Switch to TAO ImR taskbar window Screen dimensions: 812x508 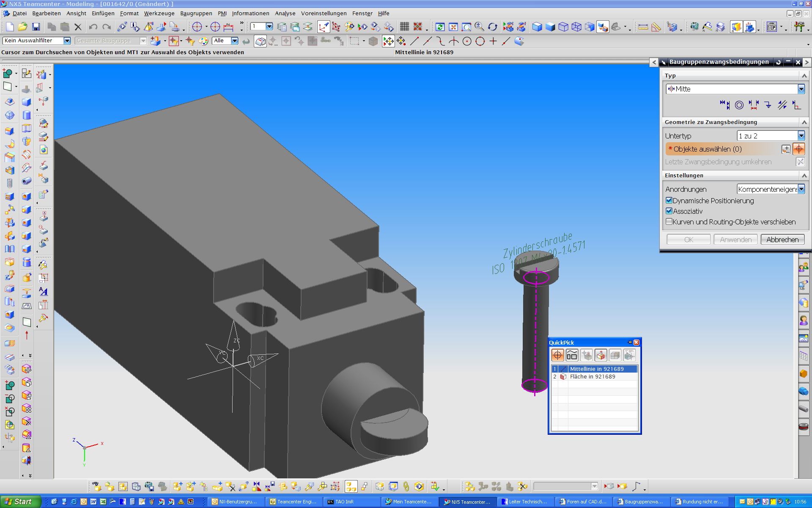tap(351, 502)
